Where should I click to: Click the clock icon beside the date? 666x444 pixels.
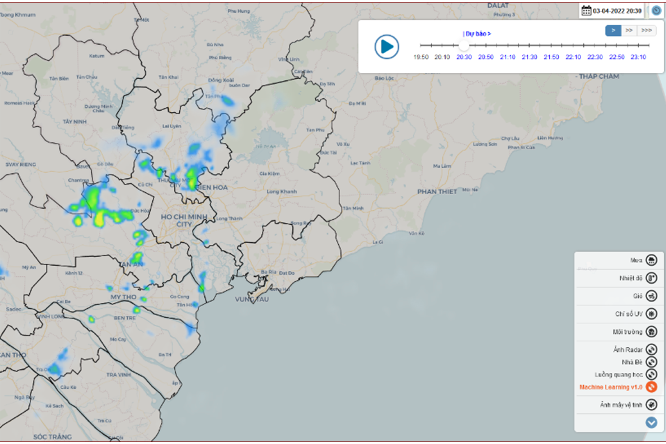coord(656,10)
